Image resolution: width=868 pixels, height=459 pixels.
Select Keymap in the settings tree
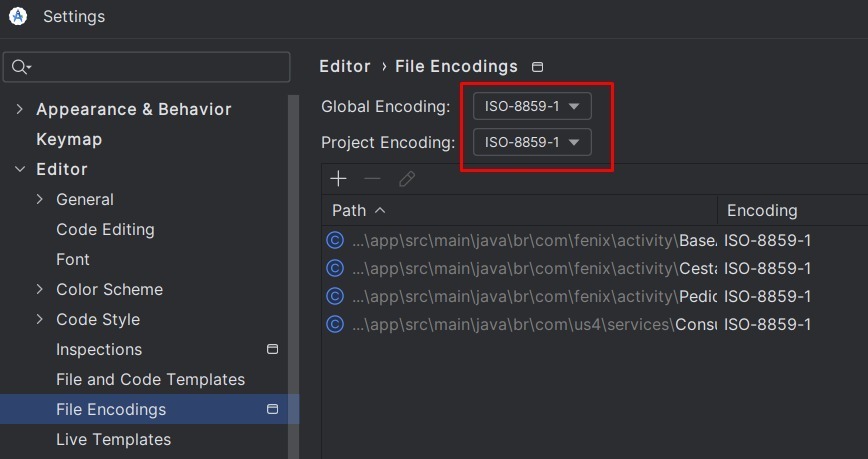coord(69,139)
